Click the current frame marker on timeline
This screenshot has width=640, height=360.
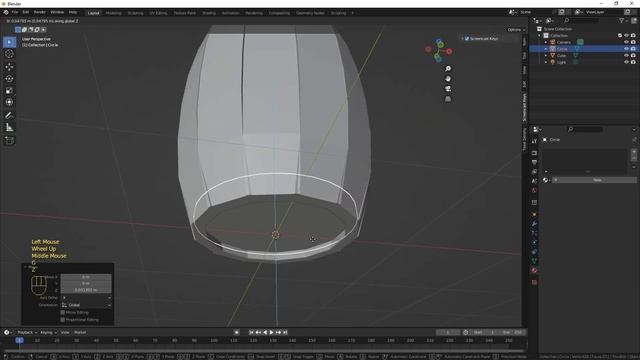point(19,340)
